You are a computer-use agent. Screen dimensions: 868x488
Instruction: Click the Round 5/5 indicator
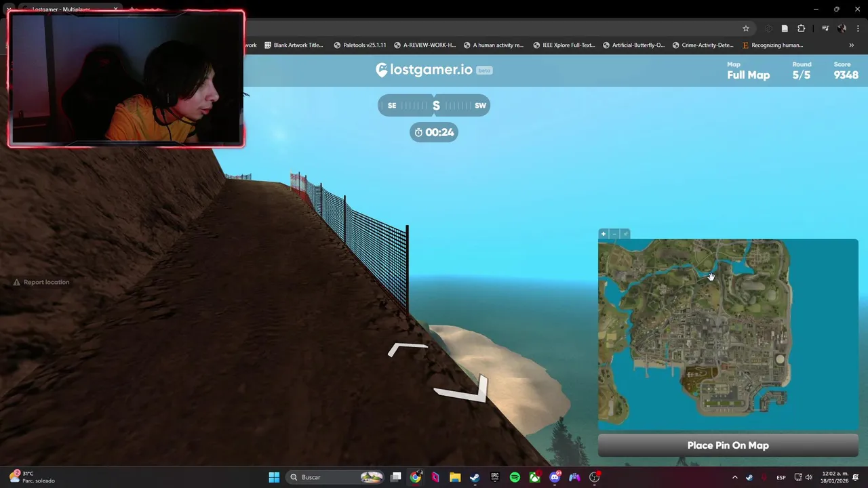point(802,70)
